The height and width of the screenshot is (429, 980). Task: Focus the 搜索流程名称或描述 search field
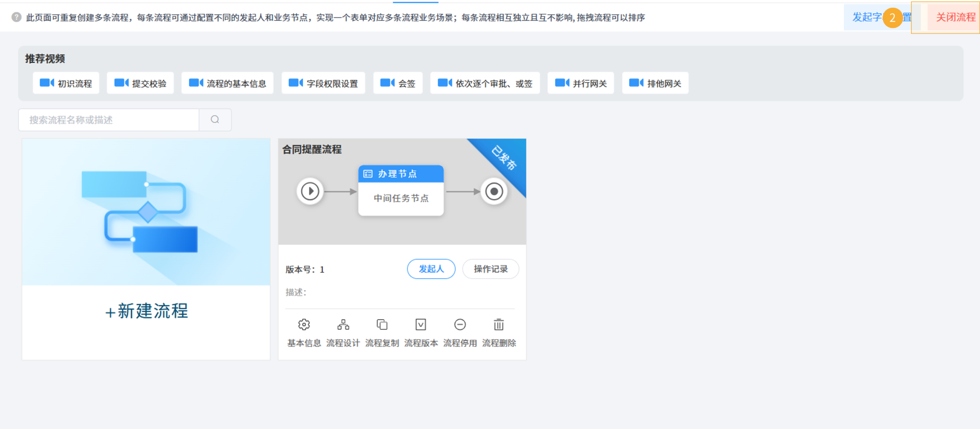(109, 120)
